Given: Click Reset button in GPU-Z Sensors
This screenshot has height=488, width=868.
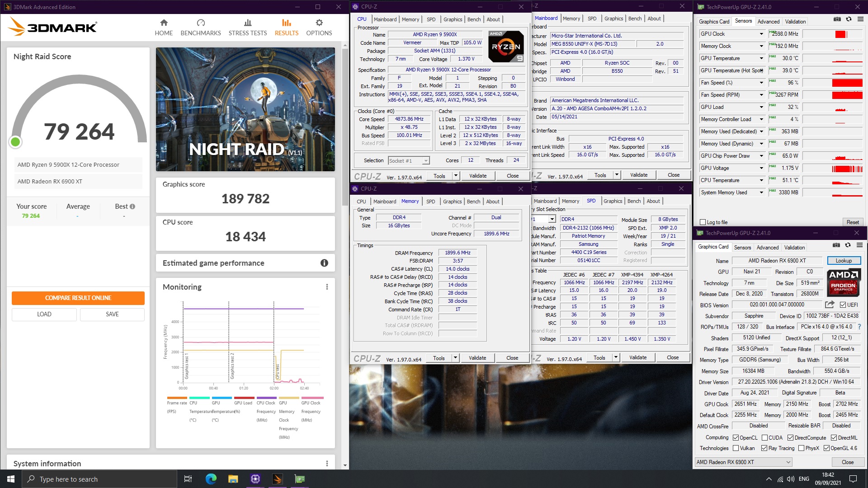Looking at the screenshot, I should 853,222.
